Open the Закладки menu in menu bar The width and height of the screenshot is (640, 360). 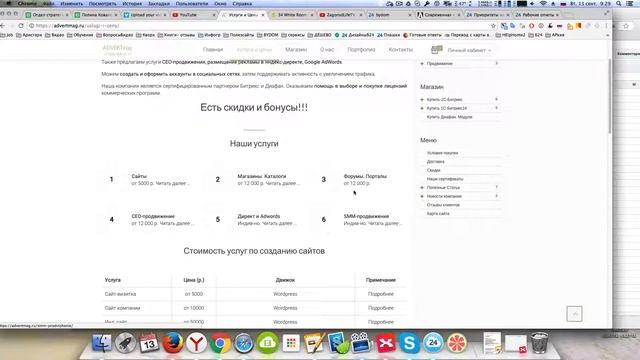[x=159, y=4]
